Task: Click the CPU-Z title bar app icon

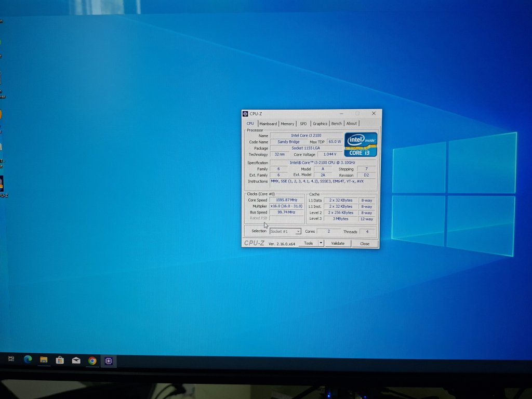Action: pyautogui.click(x=245, y=114)
